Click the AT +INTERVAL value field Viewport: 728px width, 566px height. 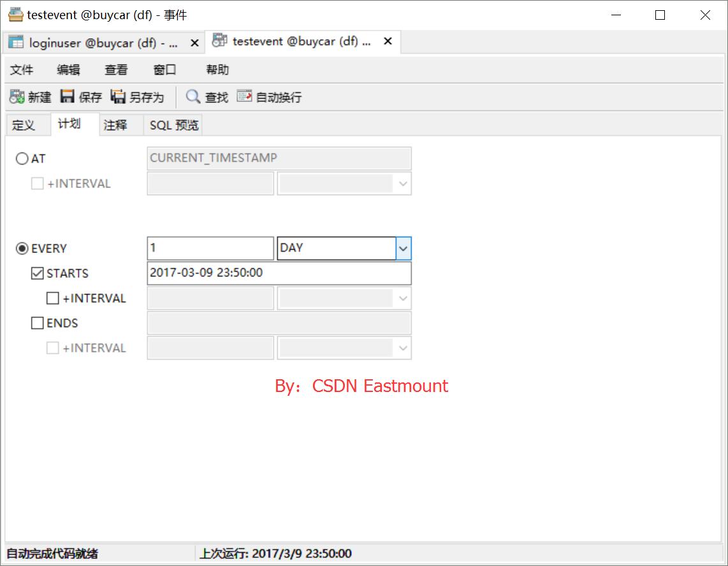(x=210, y=184)
